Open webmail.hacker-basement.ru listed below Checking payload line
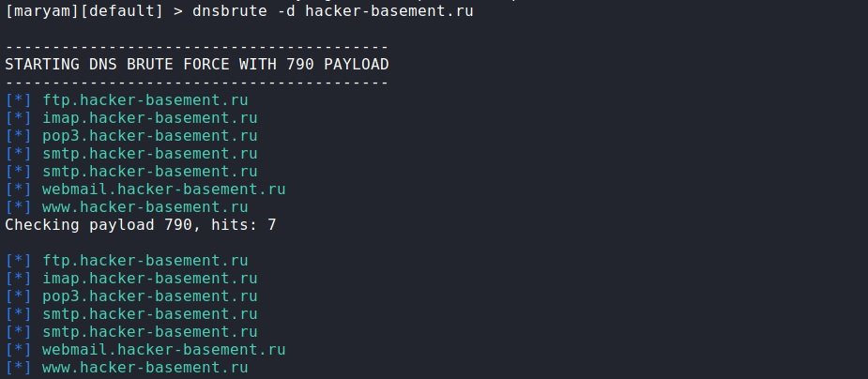Viewport: 868px width, 379px height. pos(164,349)
